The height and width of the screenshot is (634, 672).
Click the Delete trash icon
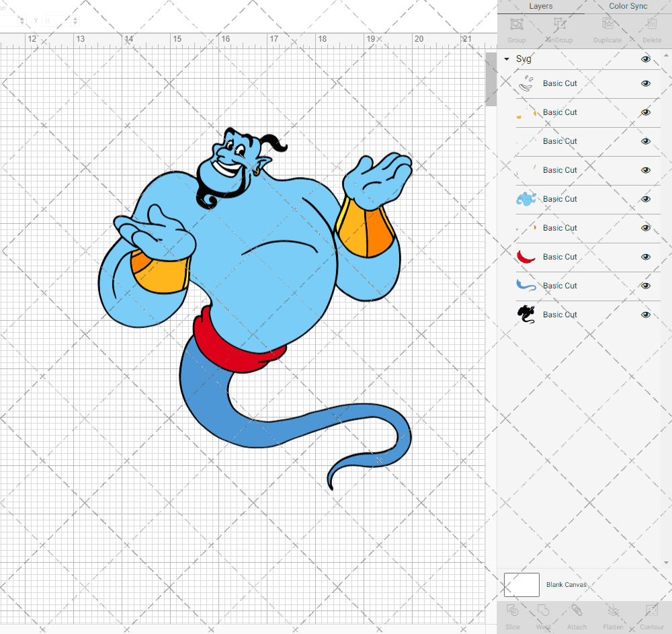pos(652,24)
